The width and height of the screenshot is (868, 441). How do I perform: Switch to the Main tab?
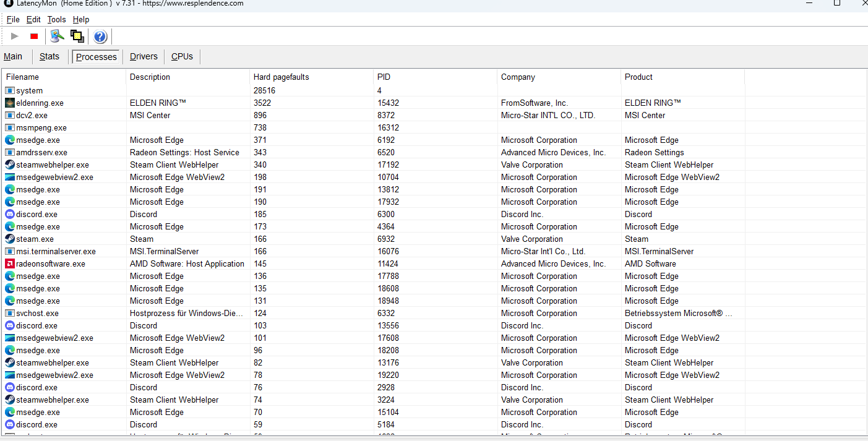pos(13,56)
